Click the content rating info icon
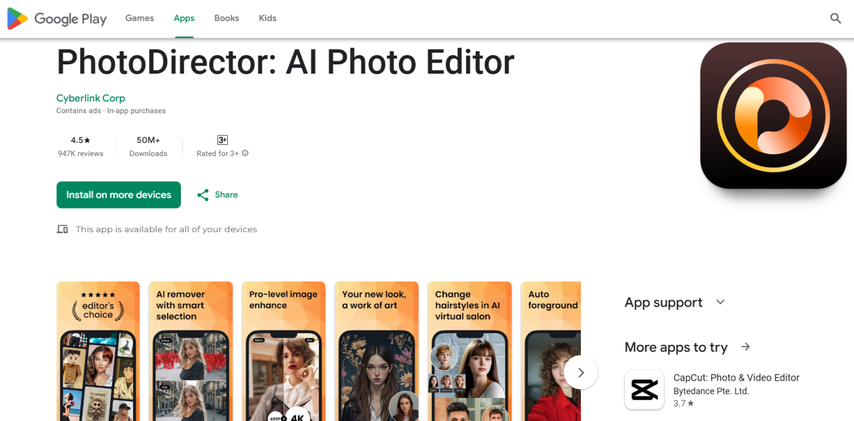This screenshot has height=421, width=854. [x=245, y=154]
